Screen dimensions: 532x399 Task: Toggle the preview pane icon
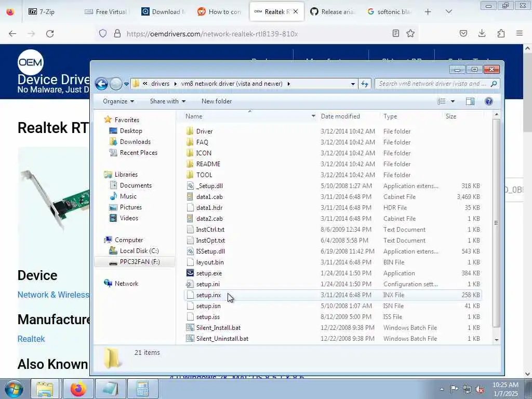[470, 101]
